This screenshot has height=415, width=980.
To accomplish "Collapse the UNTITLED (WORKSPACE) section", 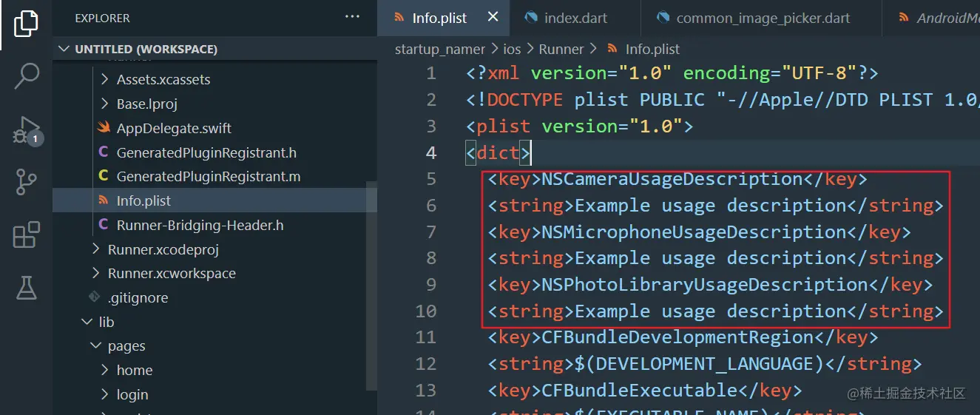I will coord(64,50).
